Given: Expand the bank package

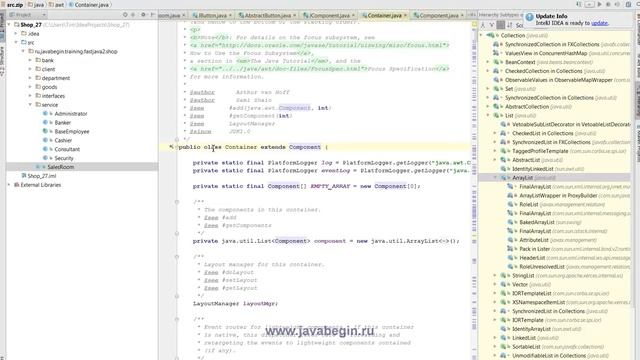Looking at the screenshot, I should (30, 60).
